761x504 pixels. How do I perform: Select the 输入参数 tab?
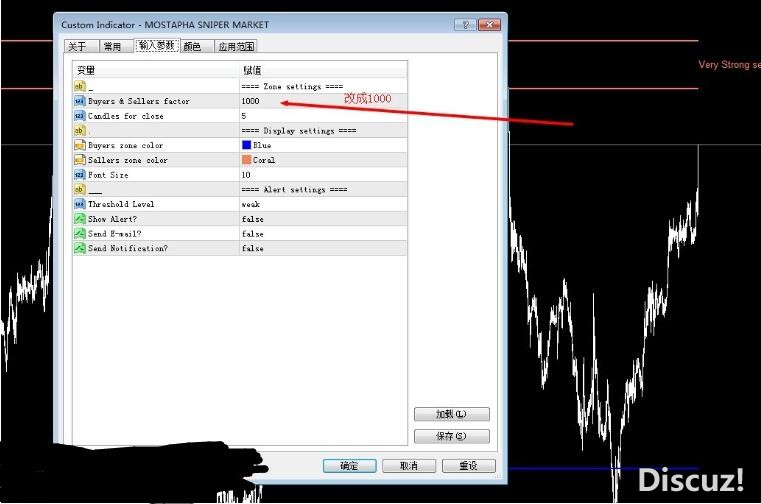[x=157, y=45]
